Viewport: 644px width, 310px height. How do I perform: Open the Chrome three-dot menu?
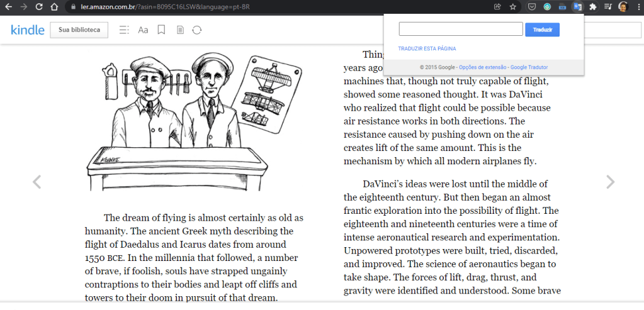(636, 7)
